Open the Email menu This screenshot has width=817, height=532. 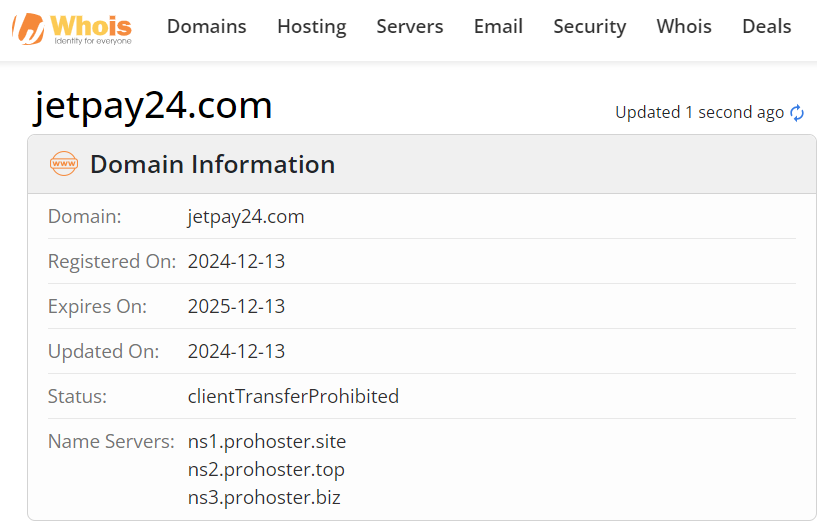[x=498, y=27]
